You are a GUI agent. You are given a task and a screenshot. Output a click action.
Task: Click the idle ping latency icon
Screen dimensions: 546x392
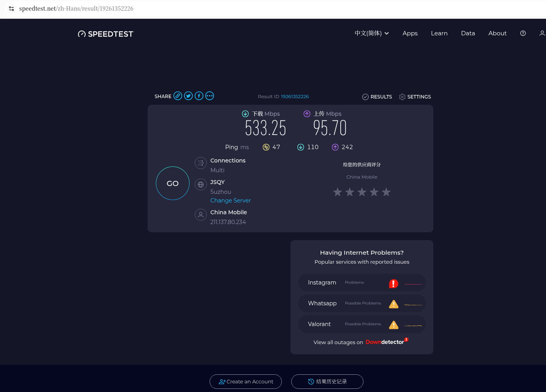[x=266, y=147]
